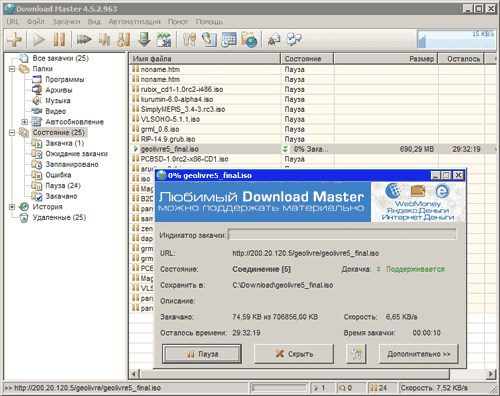Open the Закачки menu
500x396 pixels.
click(x=66, y=22)
